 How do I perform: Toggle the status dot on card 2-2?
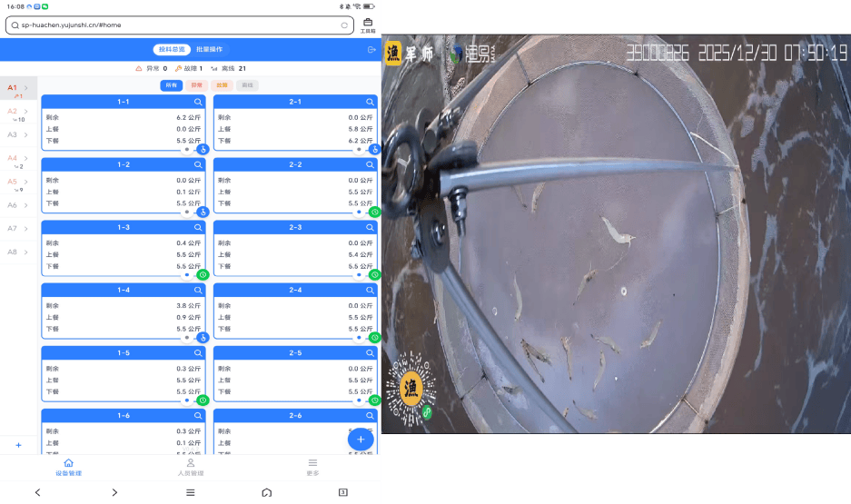(359, 212)
